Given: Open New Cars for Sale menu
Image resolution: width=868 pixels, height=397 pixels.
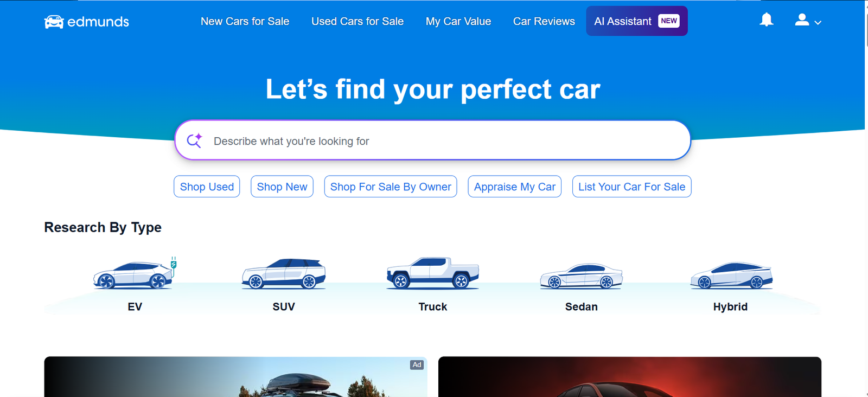Looking at the screenshot, I should [245, 21].
